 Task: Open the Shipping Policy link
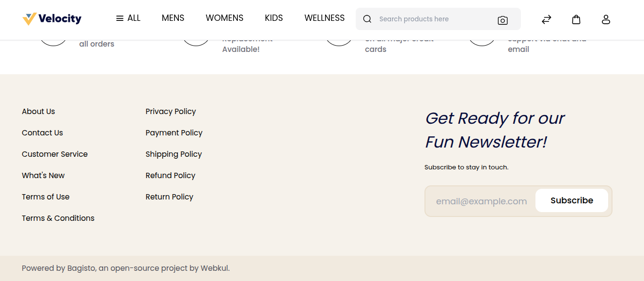click(x=173, y=154)
